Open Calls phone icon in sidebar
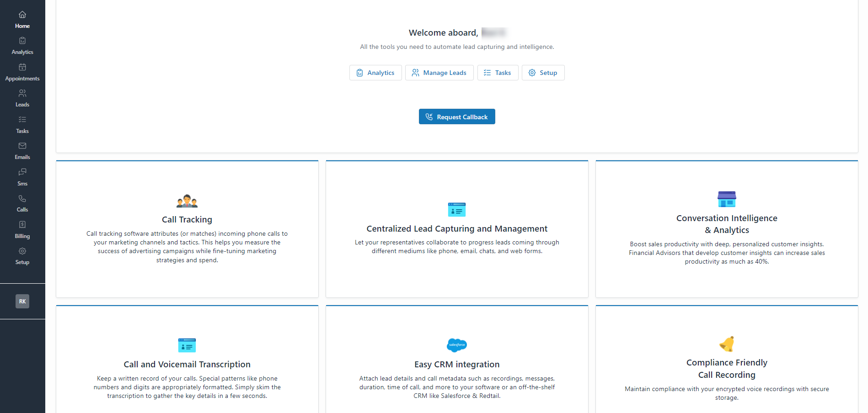Image resolution: width=868 pixels, height=413 pixels. [x=22, y=198]
